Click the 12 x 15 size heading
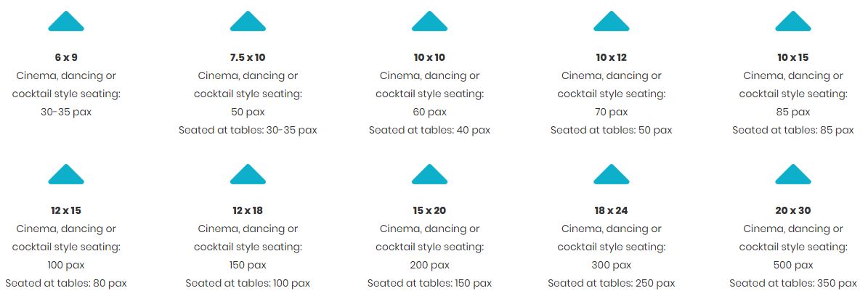Screen dimensions: 868x304 [66, 210]
